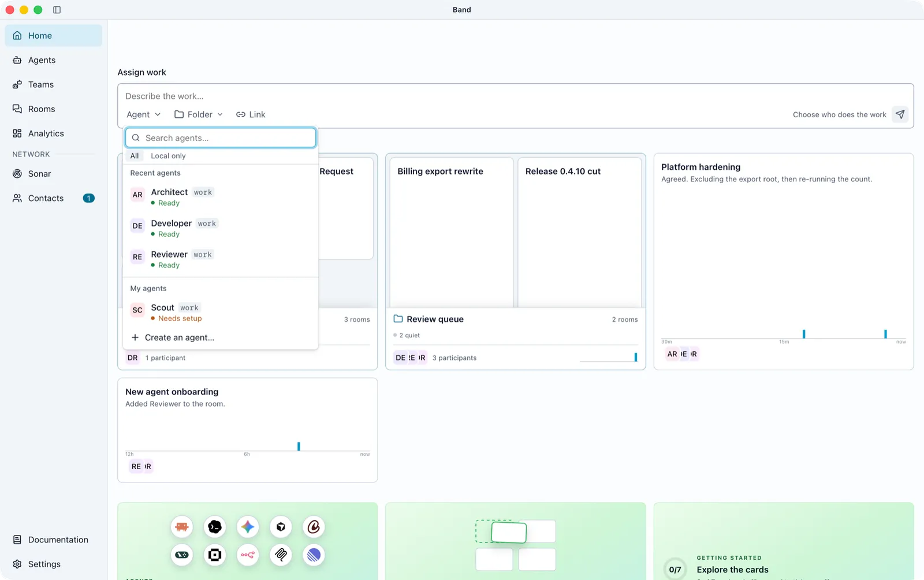The height and width of the screenshot is (580, 924).
Task: Open the Teams section
Action: click(x=53, y=84)
